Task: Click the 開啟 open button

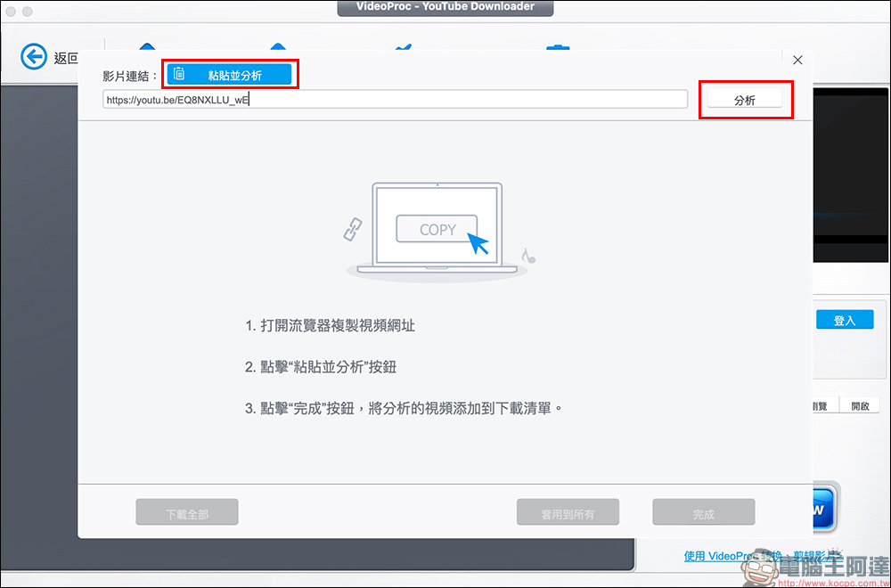Action: click(x=860, y=405)
